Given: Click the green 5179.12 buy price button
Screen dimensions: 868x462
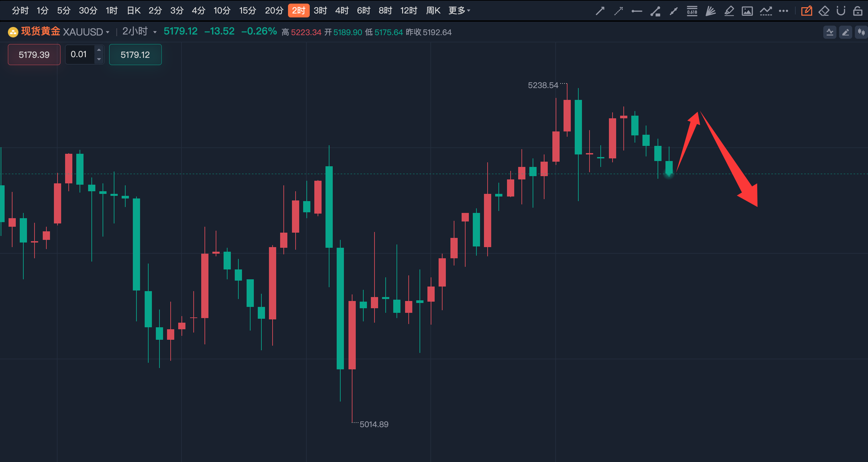Looking at the screenshot, I should 135,55.
